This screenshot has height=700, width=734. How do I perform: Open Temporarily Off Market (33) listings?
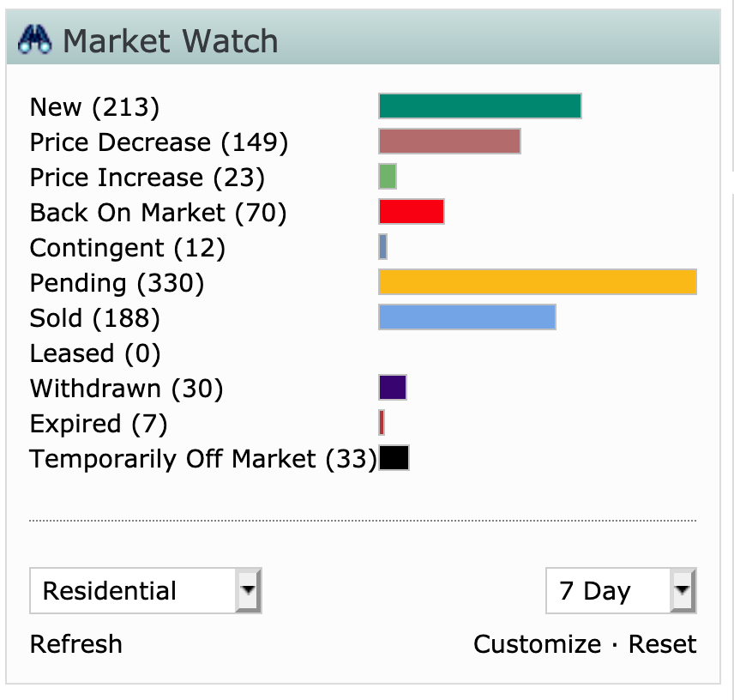click(203, 459)
